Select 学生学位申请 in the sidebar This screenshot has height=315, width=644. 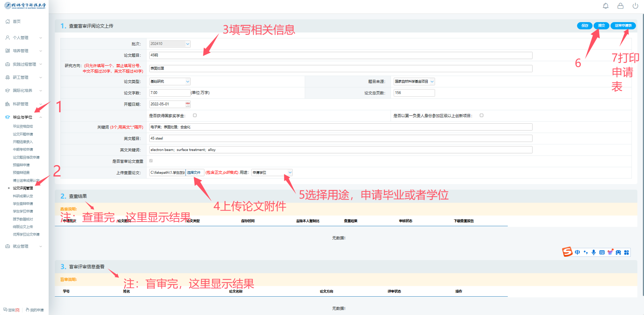pyautogui.click(x=23, y=211)
